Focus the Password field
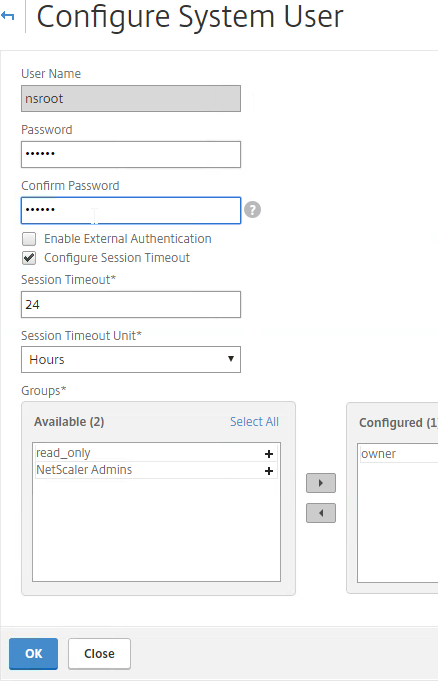Screen dimensions: 438x681 pos(131,154)
